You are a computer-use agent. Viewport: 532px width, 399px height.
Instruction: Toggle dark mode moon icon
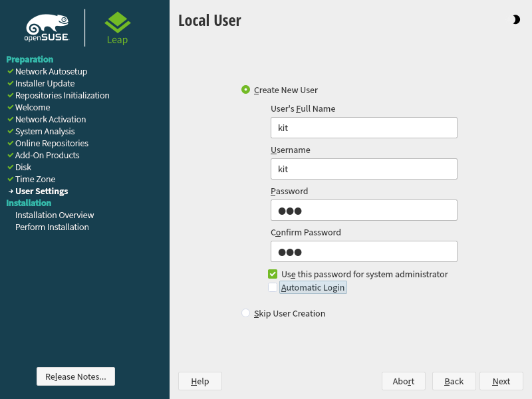[x=516, y=20]
